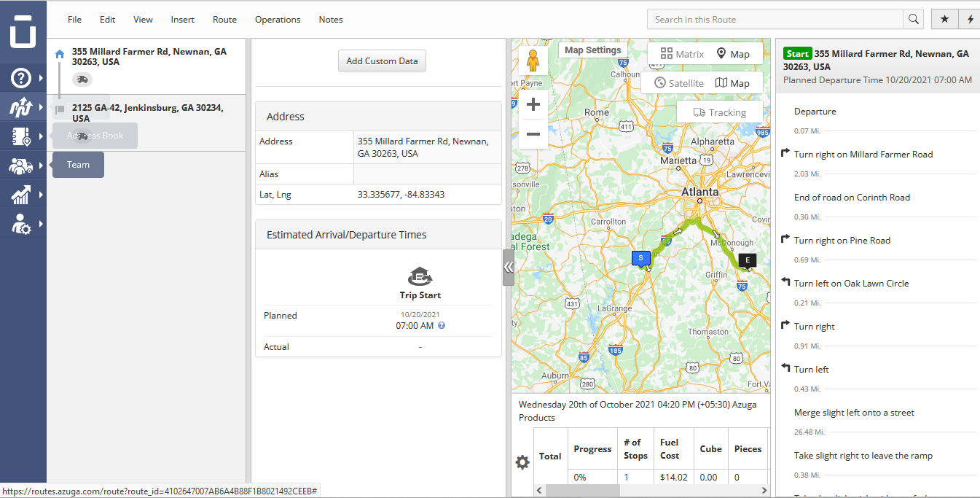Viewport: 980px width, 498px height.
Task: Switch to Map view in top toggle
Action: pos(733,54)
